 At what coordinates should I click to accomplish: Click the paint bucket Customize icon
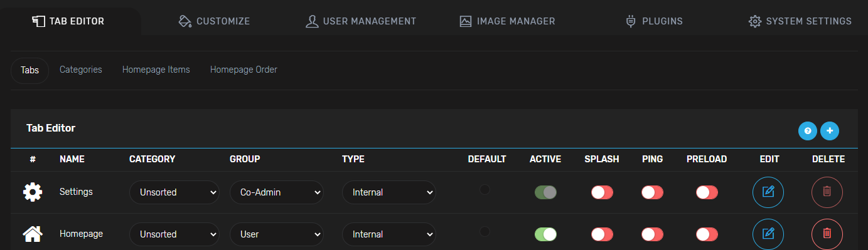coord(185,21)
